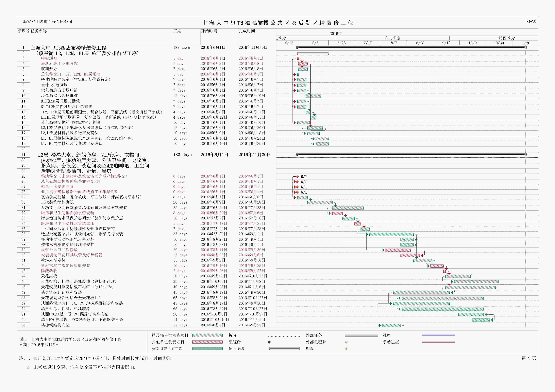This screenshot has width=555, height=392.
Task: Select task row 风管至风口二次接驳
Action: pos(147,250)
